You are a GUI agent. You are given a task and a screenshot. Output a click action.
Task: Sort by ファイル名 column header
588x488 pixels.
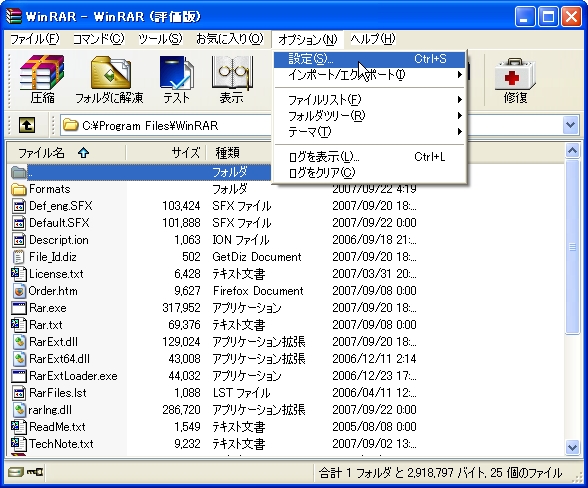click(66, 153)
